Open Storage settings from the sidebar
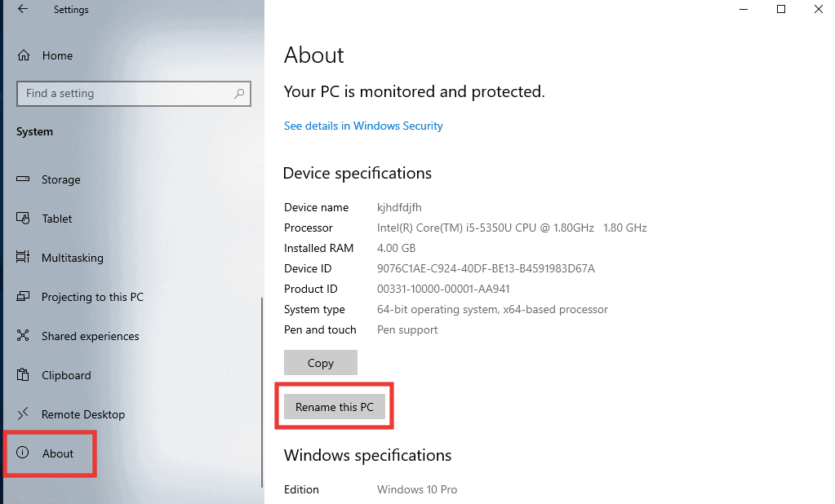 [x=24, y=179]
